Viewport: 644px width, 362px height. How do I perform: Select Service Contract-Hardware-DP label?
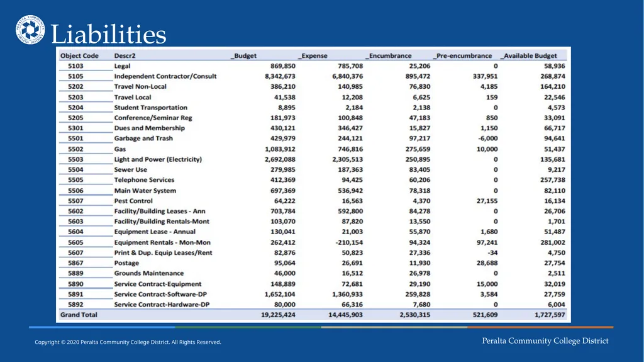click(162, 305)
